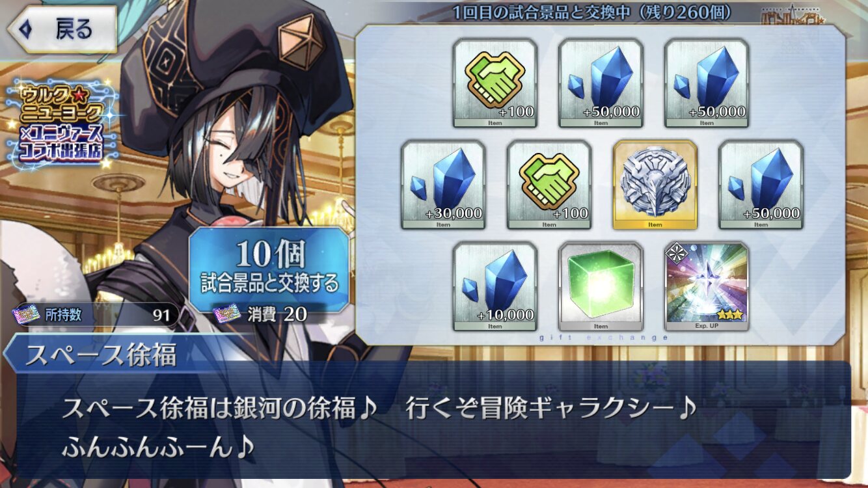This screenshot has height=488, width=868.
Task: Select the +30,000 QP crystal item
Action: pyautogui.click(x=442, y=185)
